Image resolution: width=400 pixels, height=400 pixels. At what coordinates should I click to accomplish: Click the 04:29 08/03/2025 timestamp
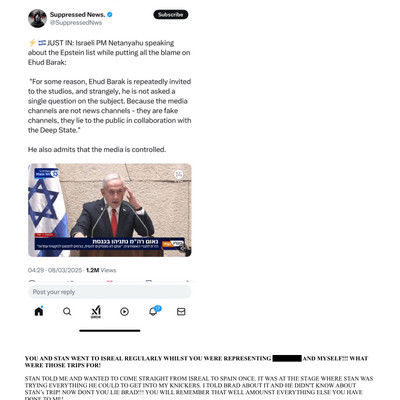pyautogui.click(x=55, y=270)
